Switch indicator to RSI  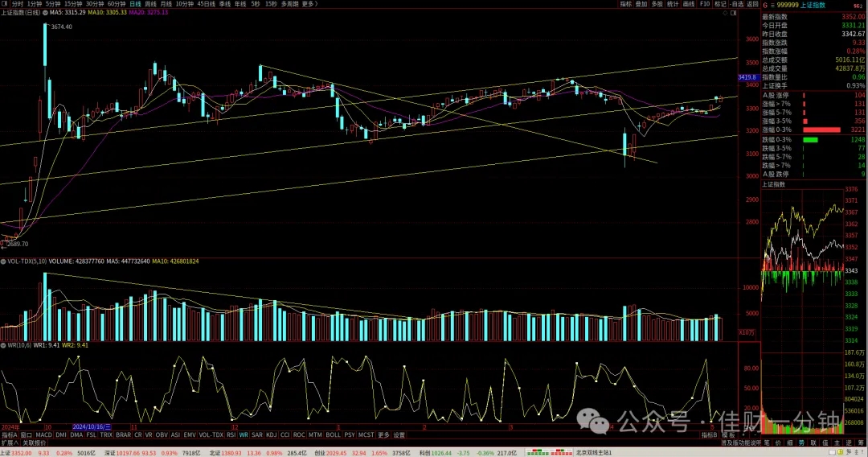click(x=231, y=435)
